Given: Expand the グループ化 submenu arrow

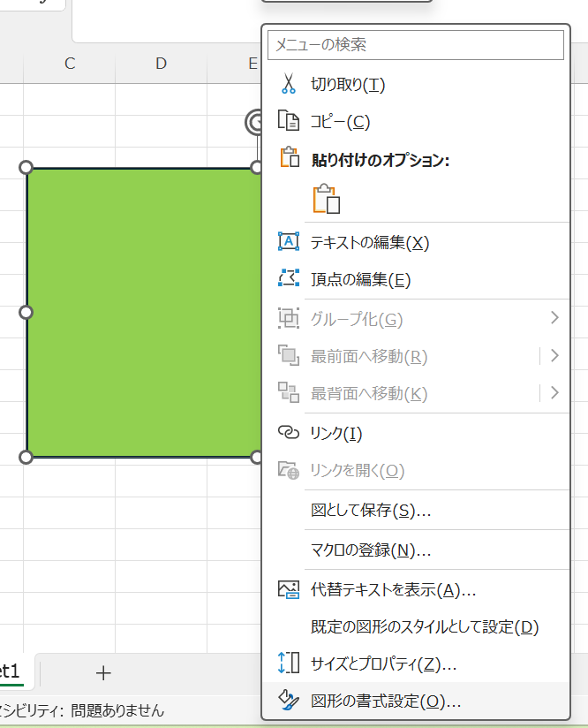Looking at the screenshot, I should tap(554, 318).
